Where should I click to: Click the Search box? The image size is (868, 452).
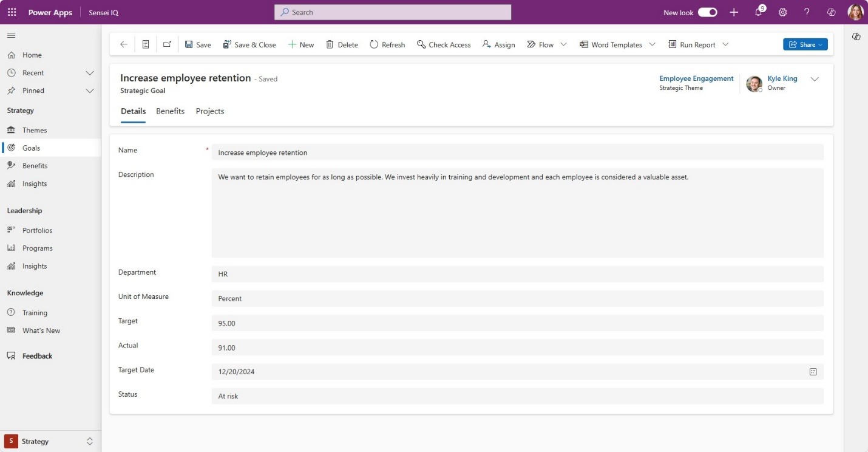tap(393, 12)
